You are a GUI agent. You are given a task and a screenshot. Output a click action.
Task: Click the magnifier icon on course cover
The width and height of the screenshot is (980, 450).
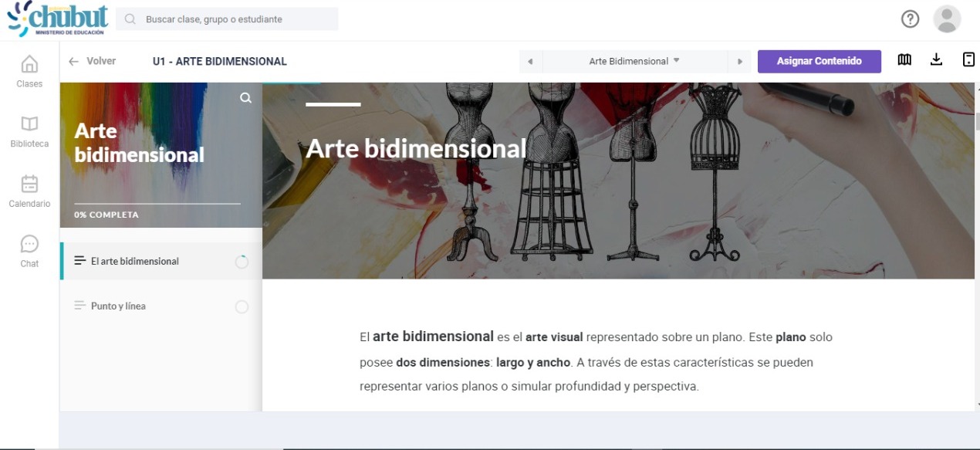coord(245,98)
